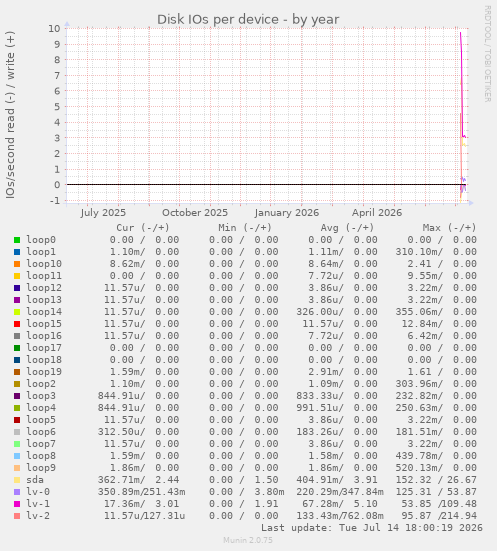The image size is (497, 551).
Task: Click the 'January 2026' axis label
Action: 286,213
